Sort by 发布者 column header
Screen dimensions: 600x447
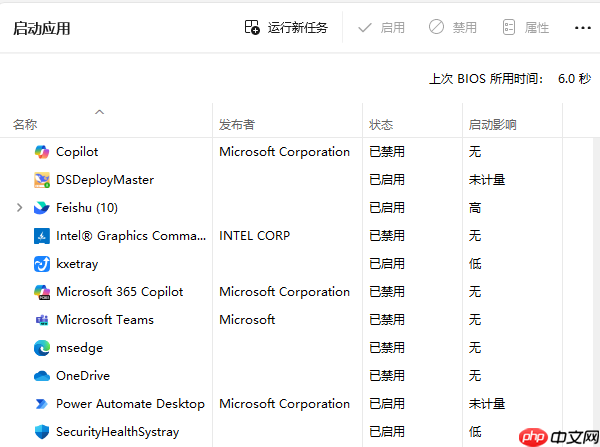237,125
